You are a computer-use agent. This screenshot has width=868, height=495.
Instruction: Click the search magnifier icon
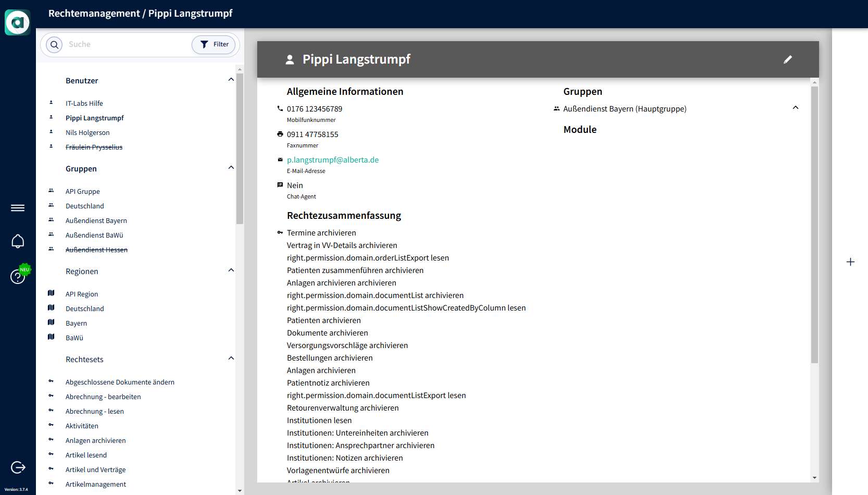54,45
